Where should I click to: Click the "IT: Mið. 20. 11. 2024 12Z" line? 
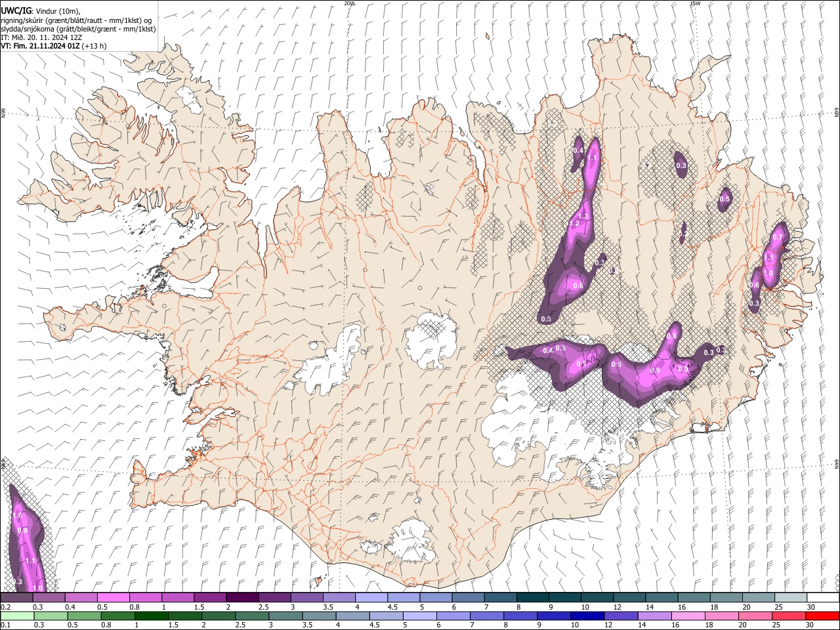[41, 38]
